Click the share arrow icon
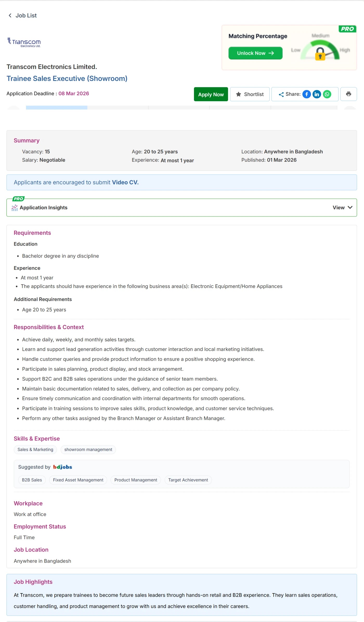Image resolution: width=364 pixels, height=622 pixels. [281, 94]
